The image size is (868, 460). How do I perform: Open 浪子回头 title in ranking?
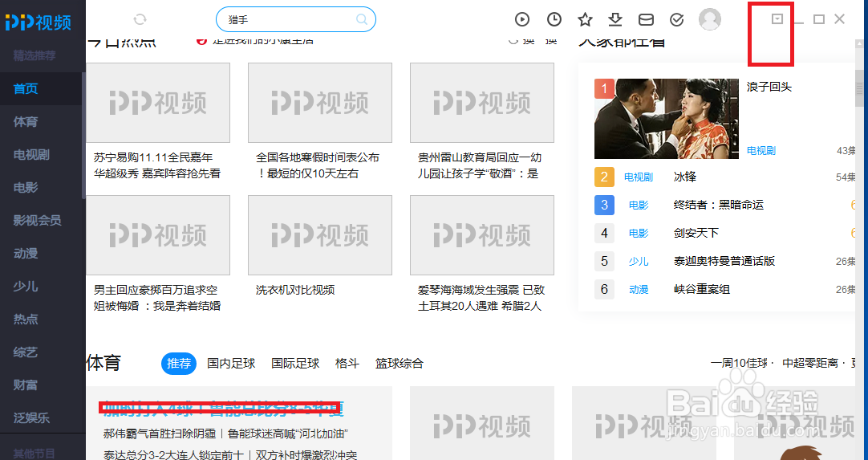pos(769,87)
